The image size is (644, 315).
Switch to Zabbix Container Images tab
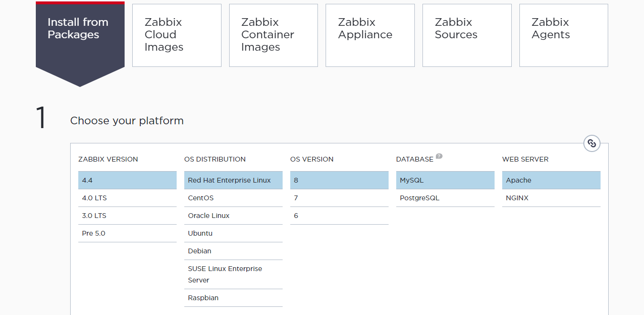[273, 35]
